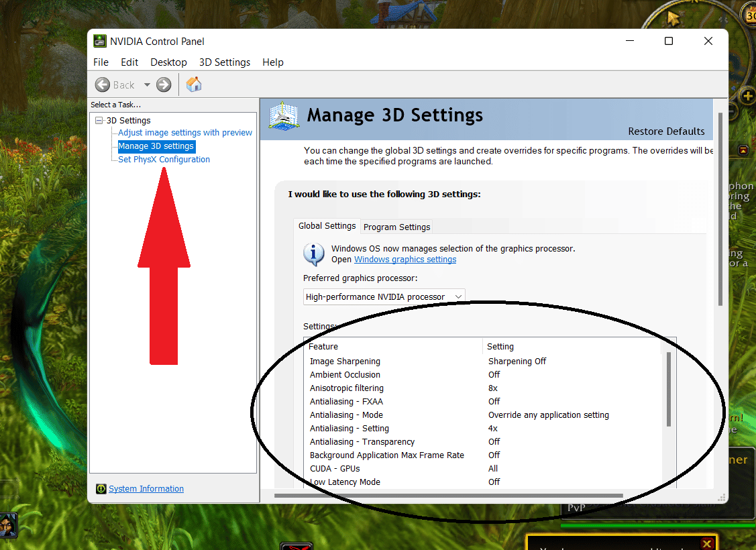
Task: Select Adjust image settings with preview
Action: 184,132
